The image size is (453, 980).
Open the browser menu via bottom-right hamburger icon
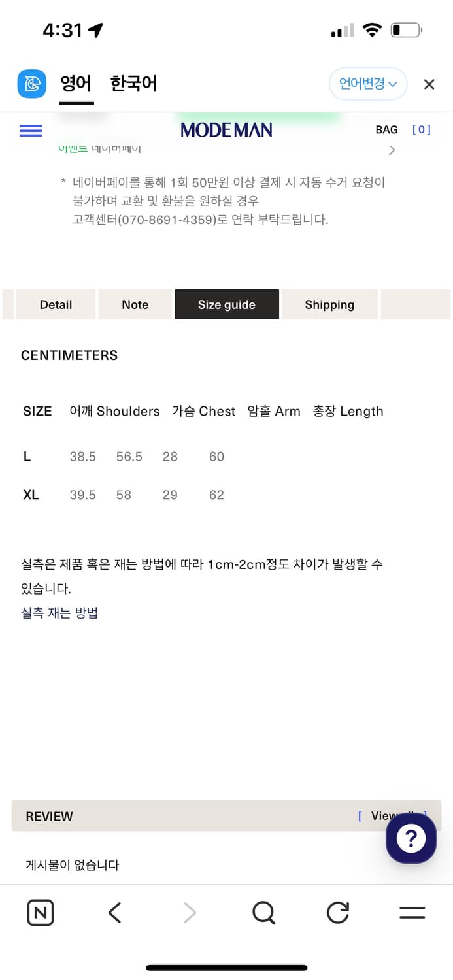tap(411, 913)
